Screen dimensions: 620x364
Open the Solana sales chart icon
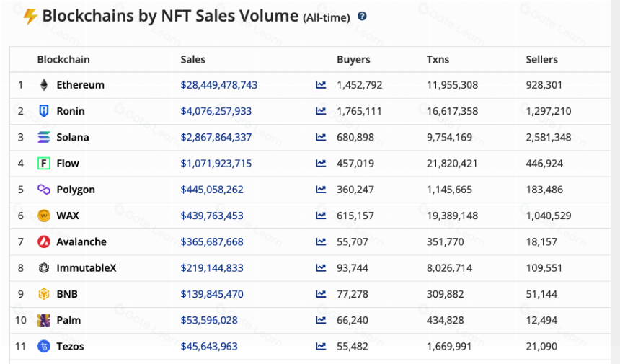pos(321,137)
